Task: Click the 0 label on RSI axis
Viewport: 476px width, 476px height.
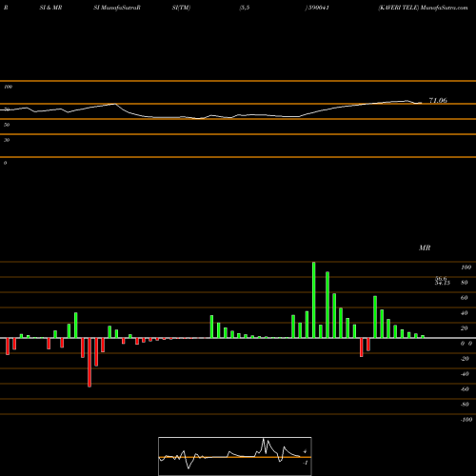Action: 5,163
